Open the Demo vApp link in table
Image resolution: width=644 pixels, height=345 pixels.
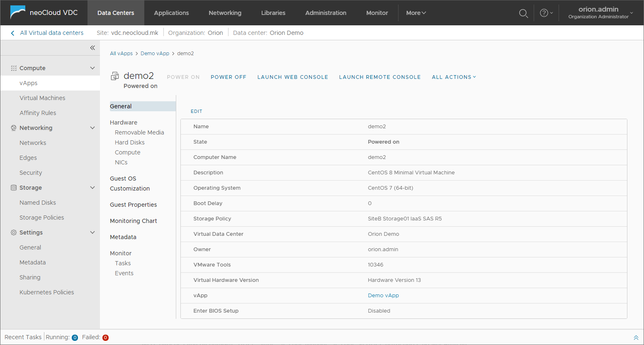click(x=383, y=296)
